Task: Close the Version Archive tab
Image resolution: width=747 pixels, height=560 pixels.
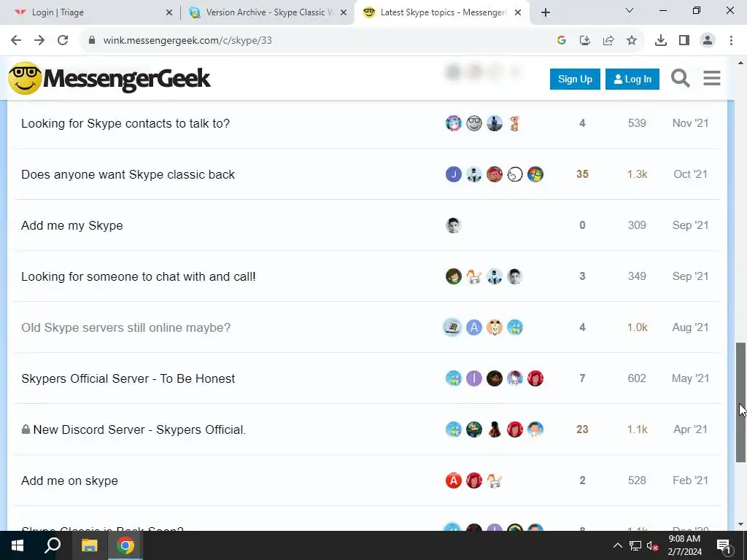Action: click(344, 12)
